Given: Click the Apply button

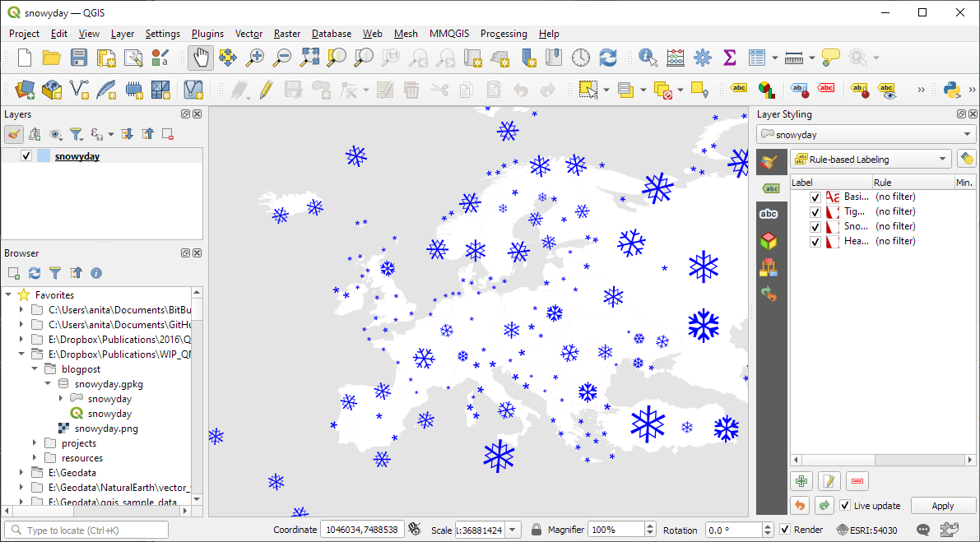Looking at the screenshot, I should coord(943,506).
